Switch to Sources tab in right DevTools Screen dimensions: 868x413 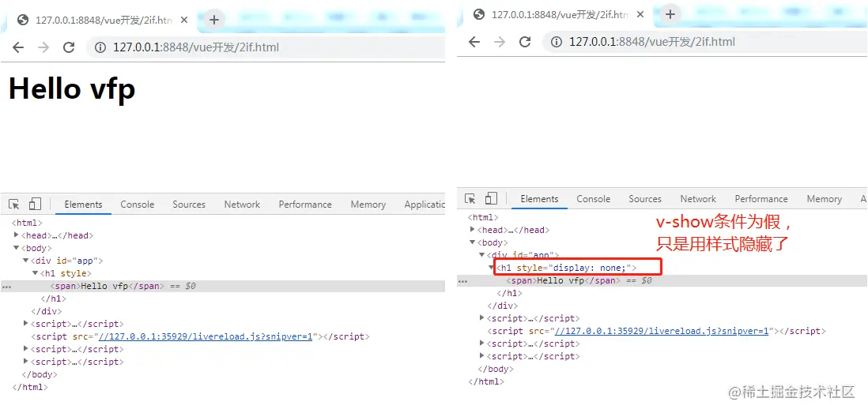tap(645, 198)
